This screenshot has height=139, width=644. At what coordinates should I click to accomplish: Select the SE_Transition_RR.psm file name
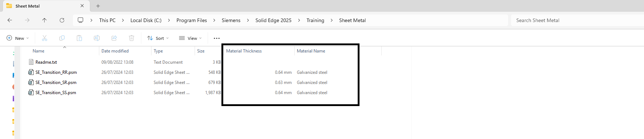tap(56, 72)
